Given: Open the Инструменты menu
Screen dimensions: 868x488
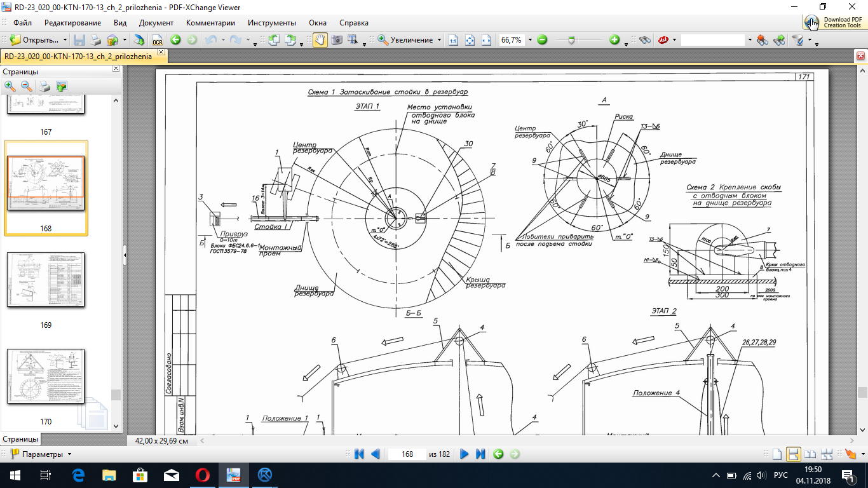Looking at the screenshot, I should pos(271,23).
